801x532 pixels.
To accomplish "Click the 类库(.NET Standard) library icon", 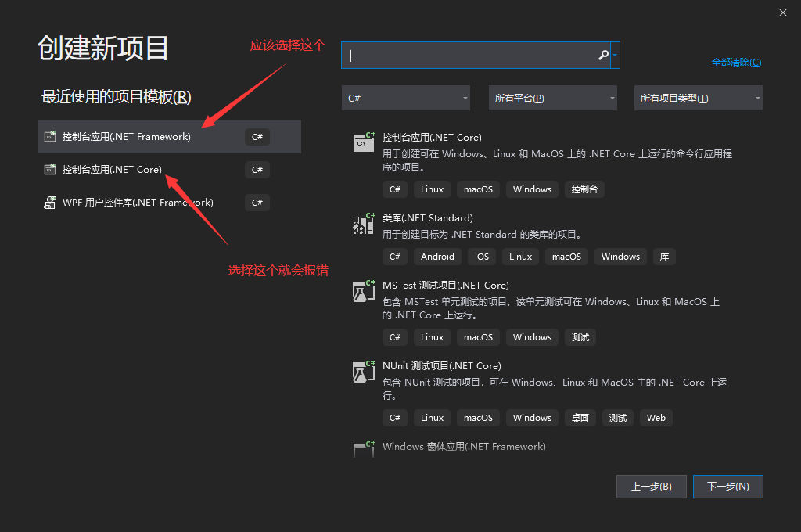I will coord(364,223).
